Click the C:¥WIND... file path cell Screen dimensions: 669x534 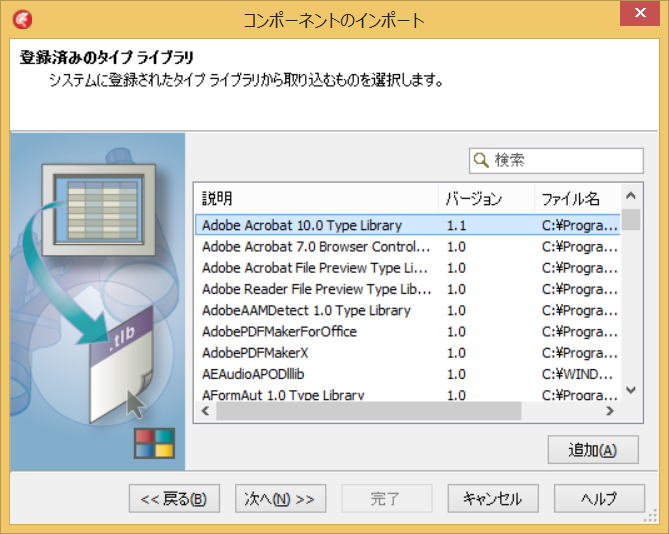[577, 374]
